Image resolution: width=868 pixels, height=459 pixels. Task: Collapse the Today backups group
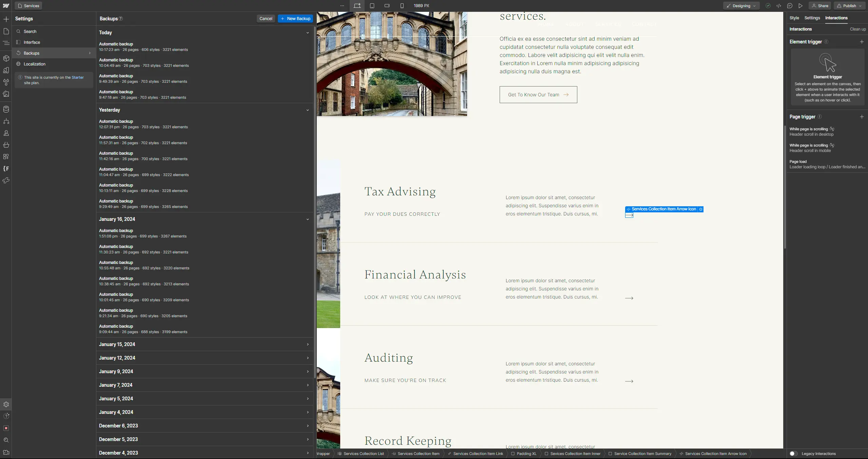pyautogui.click(x=307, y=33)
